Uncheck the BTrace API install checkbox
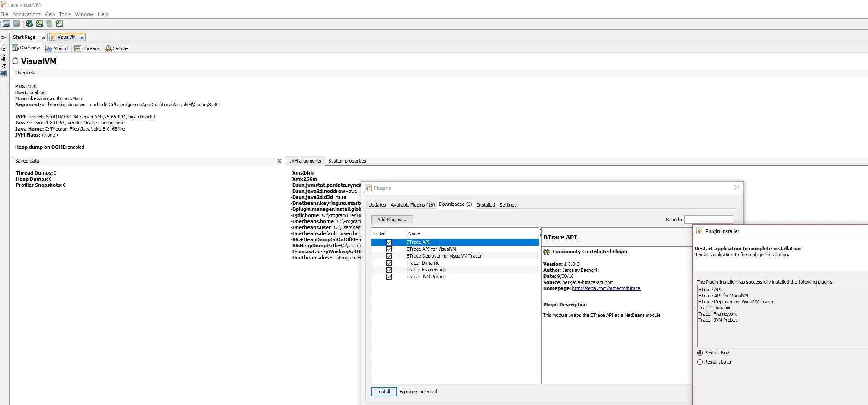 coord(389,242)
